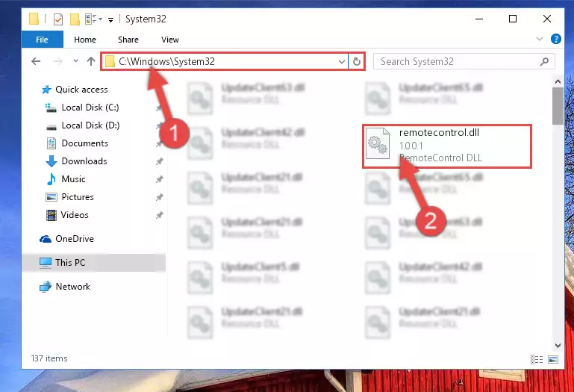Screen dimensions: 574x392
Task: Select Network in navigation pane
Action: pyautogui.click(x=72, y=287)
